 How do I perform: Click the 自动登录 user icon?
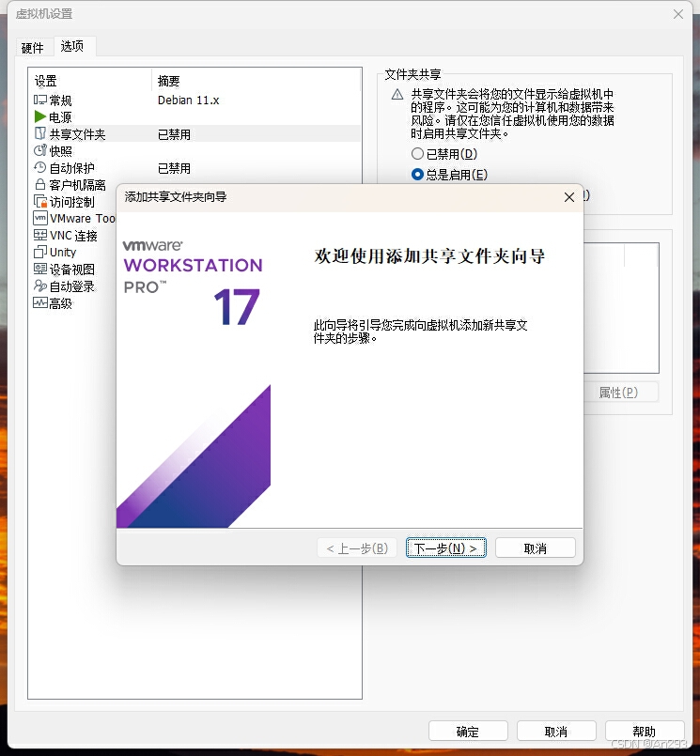40,285
